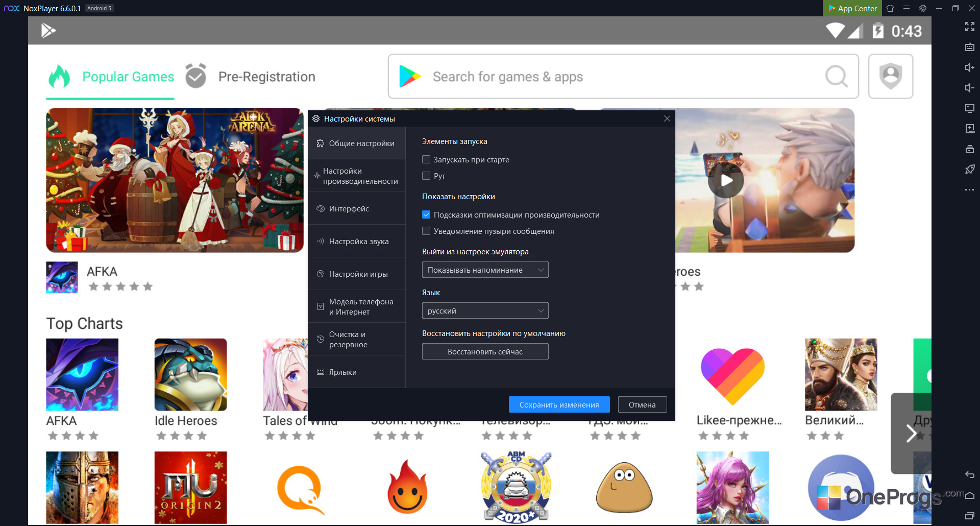The image size is (980, 526).
Task: Open Android recent apps icon
Action: click(x=969, y=516)
